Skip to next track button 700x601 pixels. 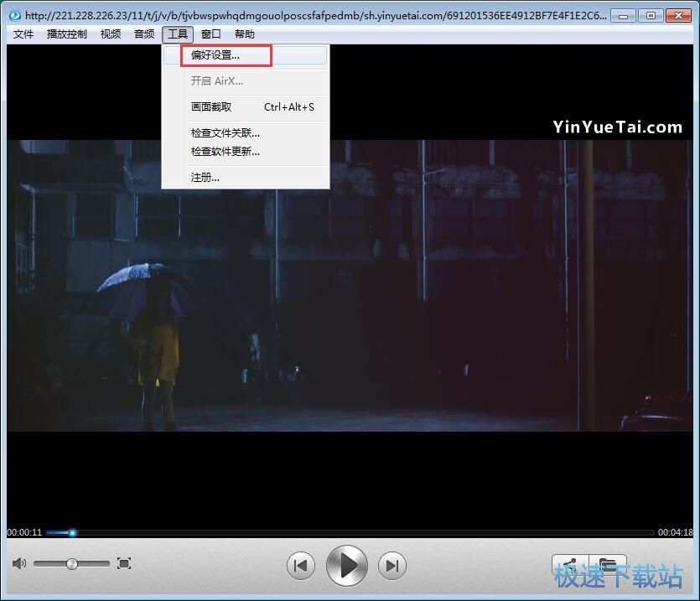click(x=392, y=566)
